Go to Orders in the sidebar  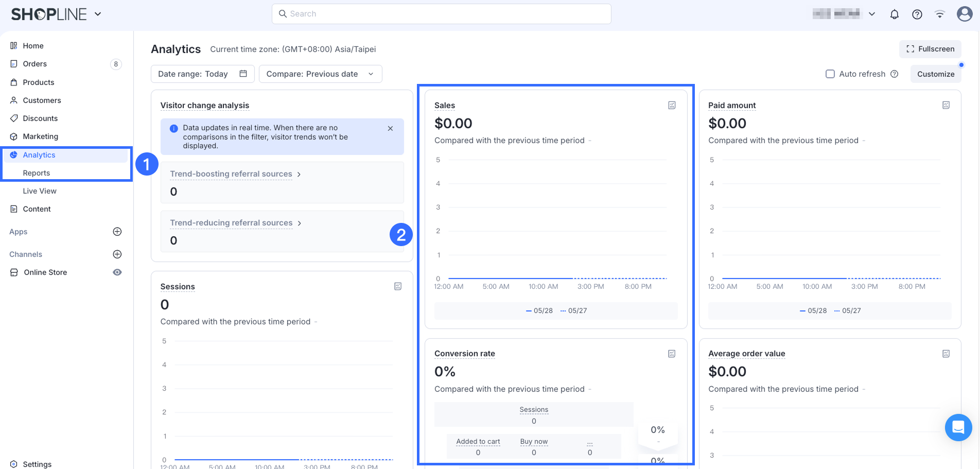pos(35,64)
